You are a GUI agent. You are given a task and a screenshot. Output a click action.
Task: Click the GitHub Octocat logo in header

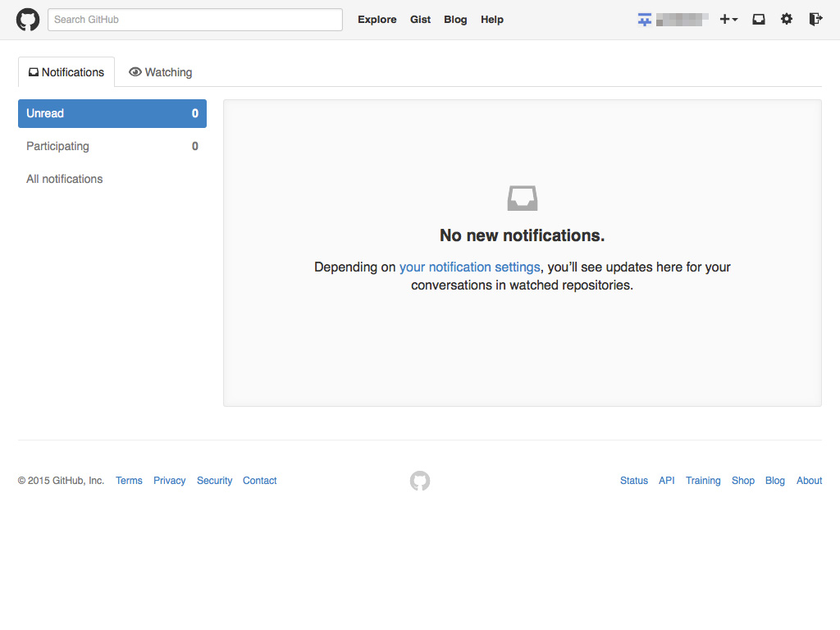tap(28, 20)
